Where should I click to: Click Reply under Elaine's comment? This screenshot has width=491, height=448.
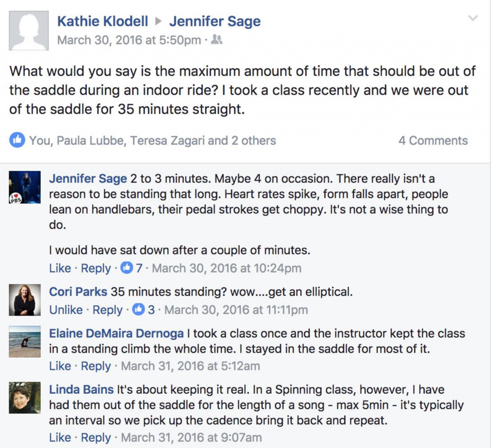[x=96, y=366]
